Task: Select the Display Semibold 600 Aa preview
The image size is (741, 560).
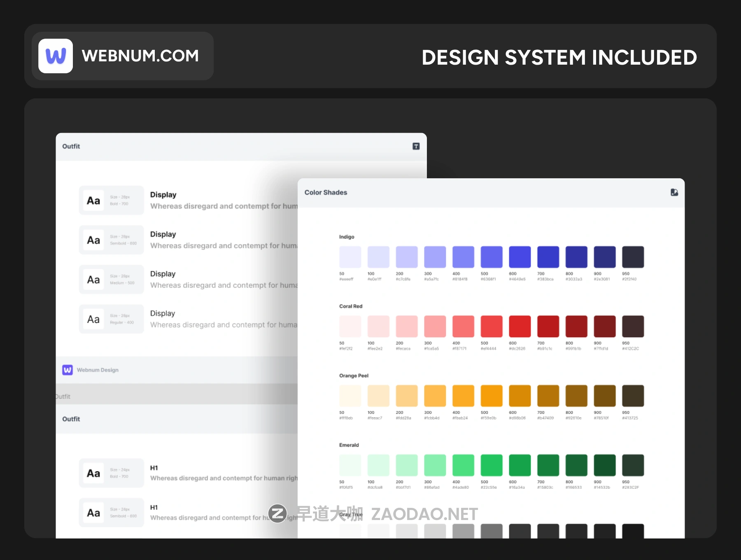Action: 93,240
